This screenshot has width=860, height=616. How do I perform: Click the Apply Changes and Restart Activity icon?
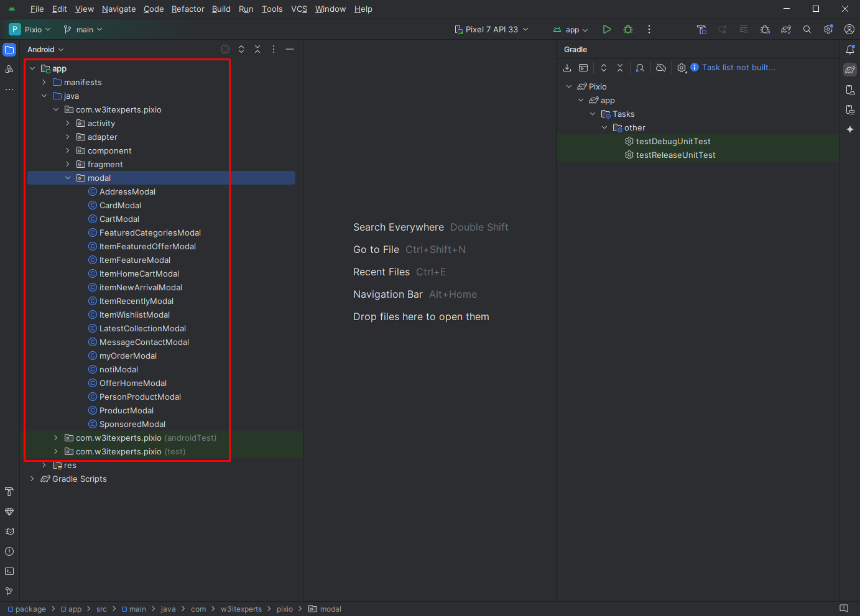[723, 29]
